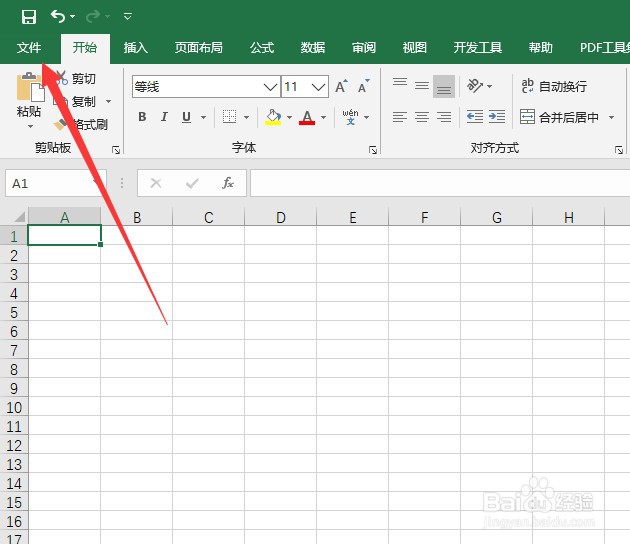This screenshot has height=544, width=630.
Task: Open the 对齐方式 dialog launcher
Action: 619,150
